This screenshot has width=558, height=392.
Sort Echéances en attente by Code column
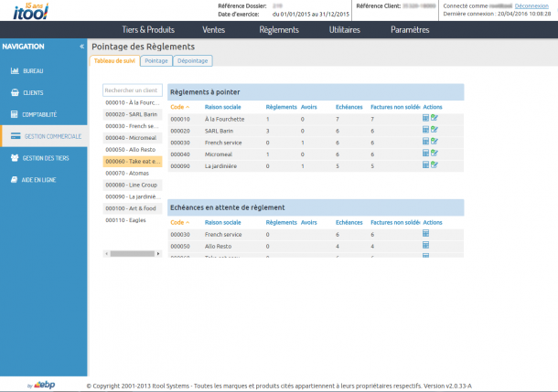180,222
